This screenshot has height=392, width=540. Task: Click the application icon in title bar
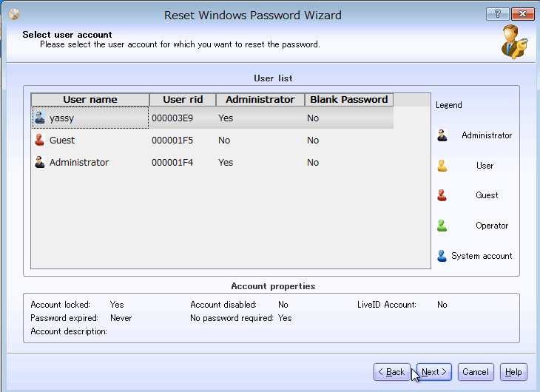click(14, 15)
